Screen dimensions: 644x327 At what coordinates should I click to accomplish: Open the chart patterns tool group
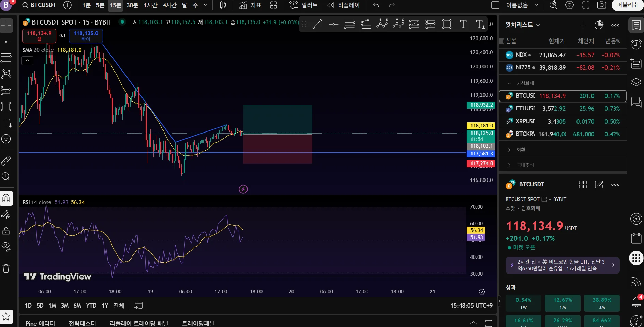(x=6, y=74)
